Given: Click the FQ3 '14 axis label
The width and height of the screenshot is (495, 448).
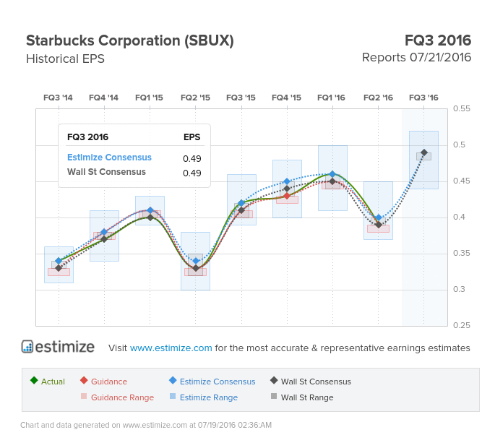Looking at the screenshot, I should coord(58,98).
